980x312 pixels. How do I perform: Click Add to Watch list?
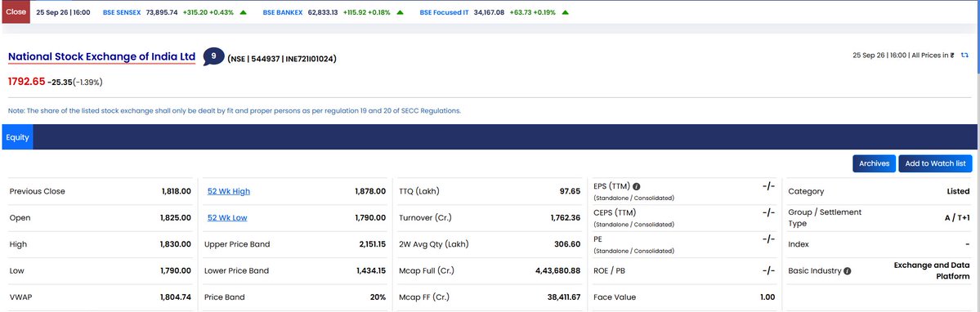[x=935, y=163]
